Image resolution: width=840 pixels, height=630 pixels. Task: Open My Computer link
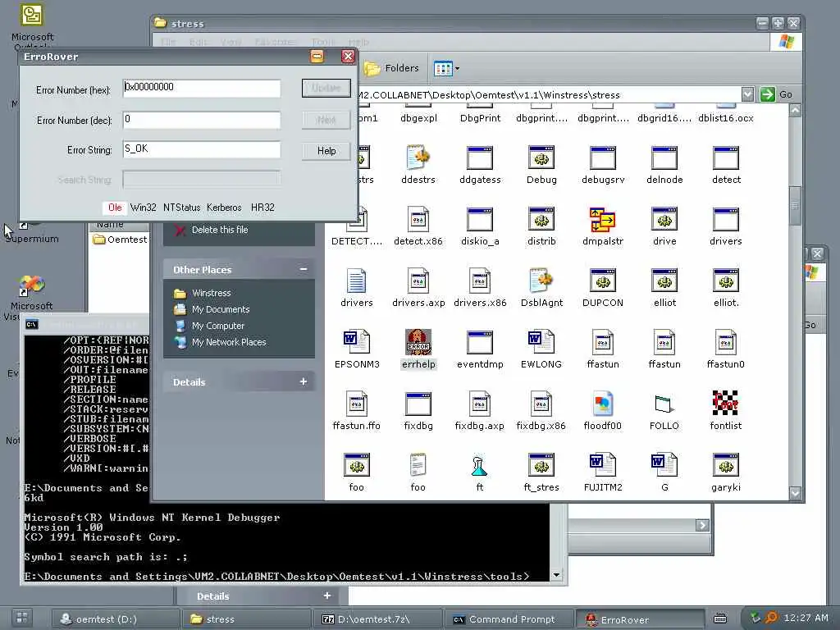click(x=218, y=326)
